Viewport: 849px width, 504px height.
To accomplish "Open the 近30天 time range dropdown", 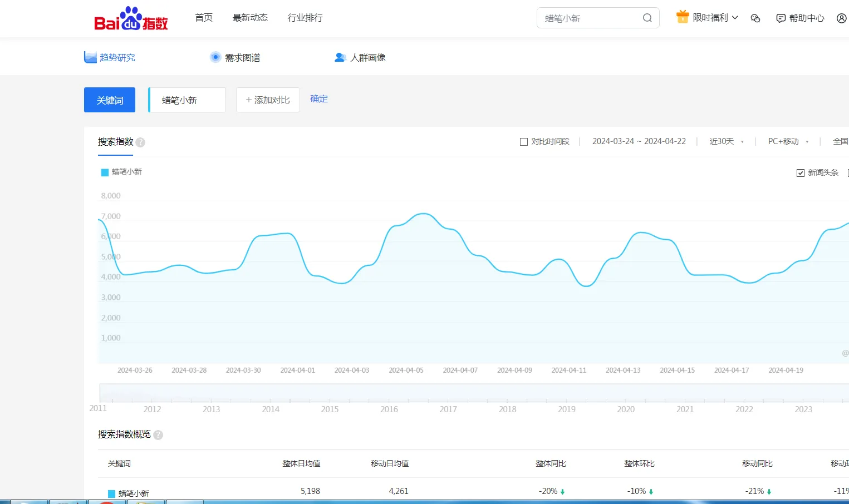I will [x=727, y=142].
